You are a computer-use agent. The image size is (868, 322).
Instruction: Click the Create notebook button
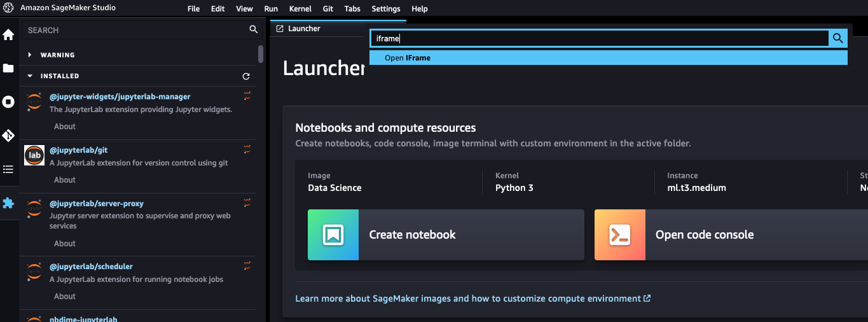tap(446, 235)
